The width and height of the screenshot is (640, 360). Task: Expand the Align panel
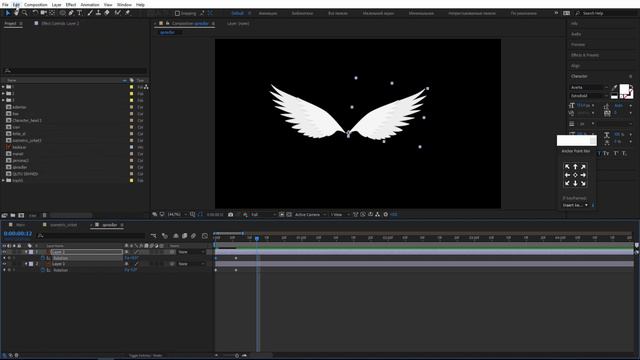(576, 66)
